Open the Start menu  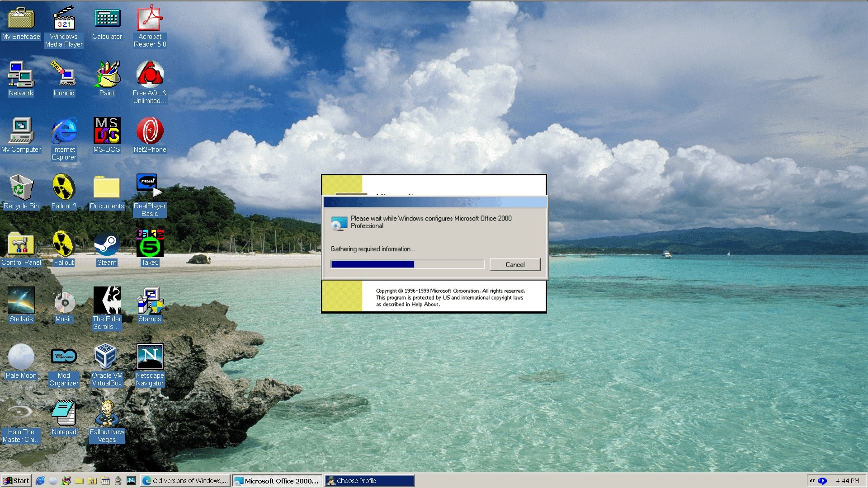(16, 480)
